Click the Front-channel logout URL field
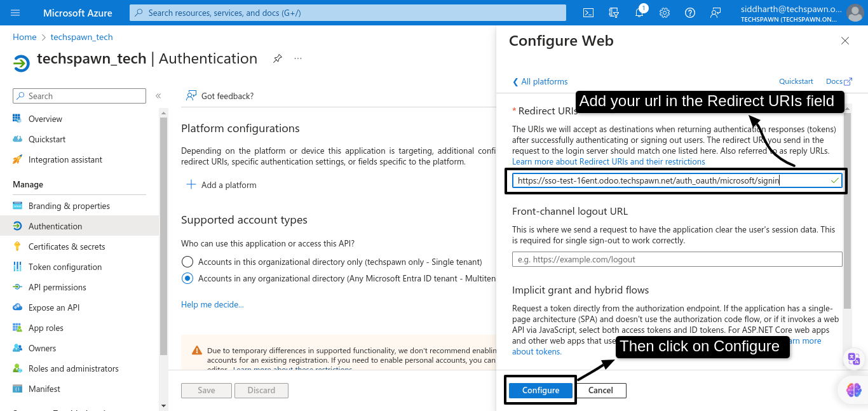This screenshot has height=411, width=868. (677, 259)
